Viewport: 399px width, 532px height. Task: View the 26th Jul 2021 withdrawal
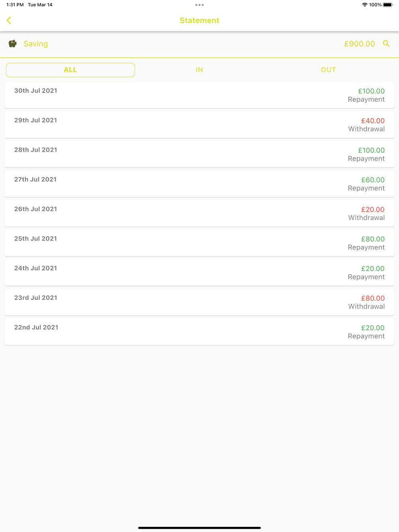tap(199, 213)
